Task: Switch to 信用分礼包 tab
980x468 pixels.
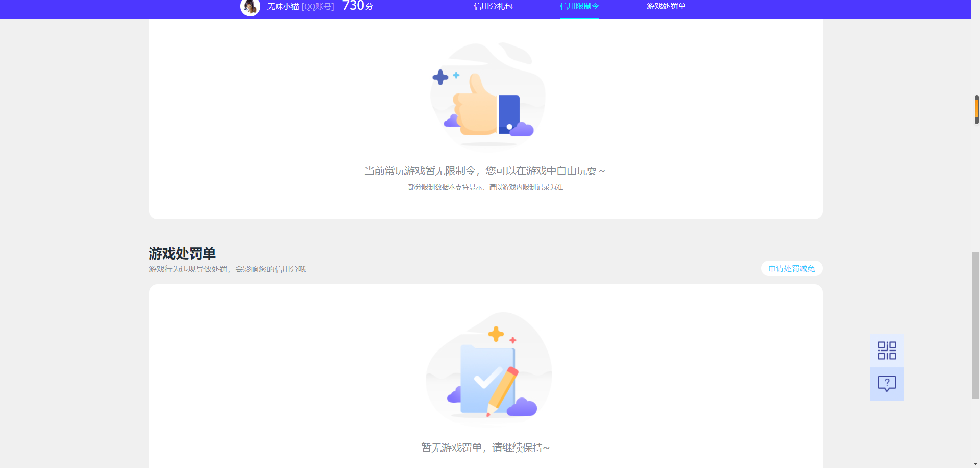Action: pos(493,6)
